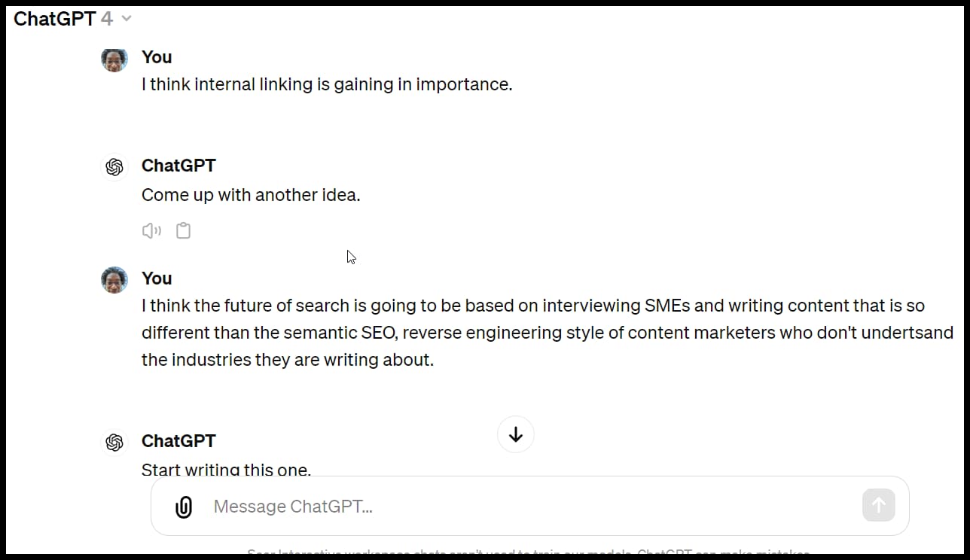Copy the "Come up with another idea" reply
970x560 pixels.
click(x=183, y=231)
